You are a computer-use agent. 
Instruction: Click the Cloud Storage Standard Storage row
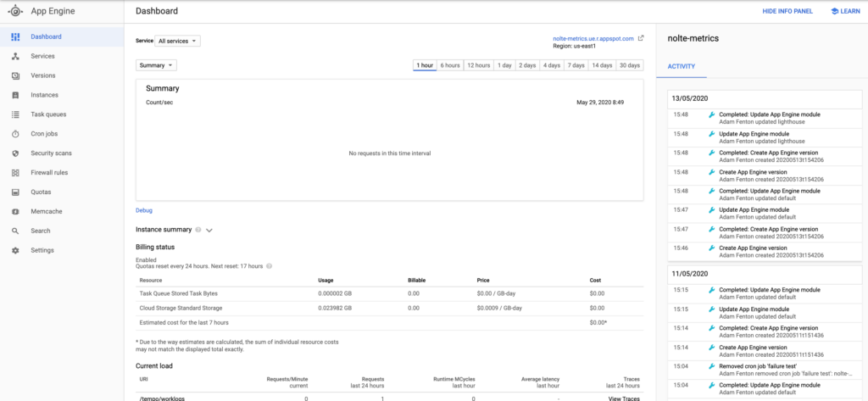[x=389, y=308]
